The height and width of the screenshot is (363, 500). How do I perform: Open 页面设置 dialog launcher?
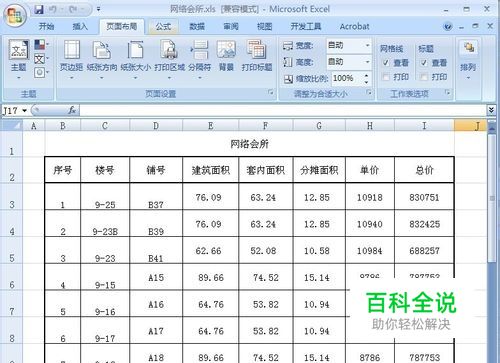tap(271, 92)
